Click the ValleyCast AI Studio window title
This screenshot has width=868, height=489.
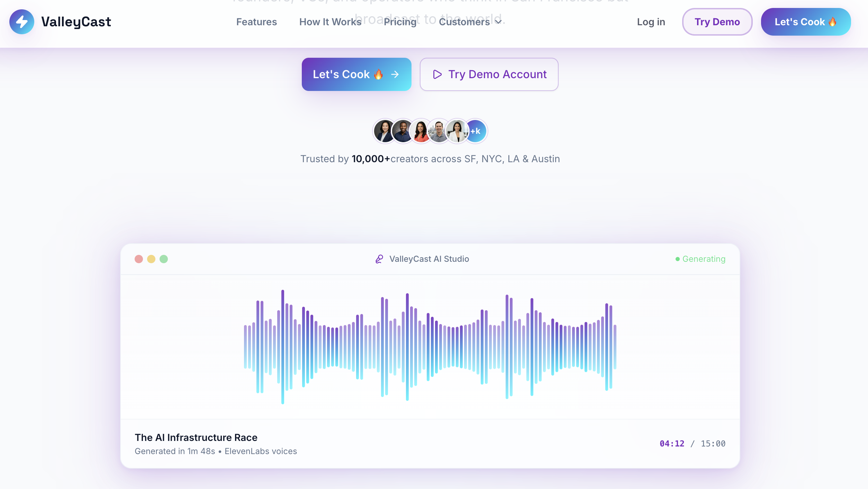pyautogui.click(x=429, y=259)
